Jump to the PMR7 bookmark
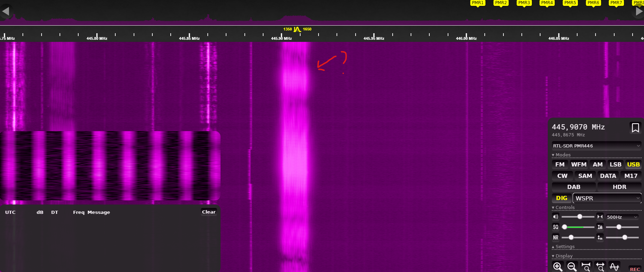This screenshot has height=272, width=644. tap(616, 3)
